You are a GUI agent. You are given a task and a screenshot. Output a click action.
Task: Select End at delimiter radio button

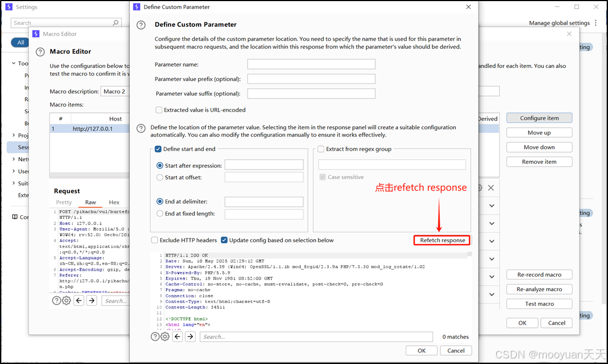[160, 202]
